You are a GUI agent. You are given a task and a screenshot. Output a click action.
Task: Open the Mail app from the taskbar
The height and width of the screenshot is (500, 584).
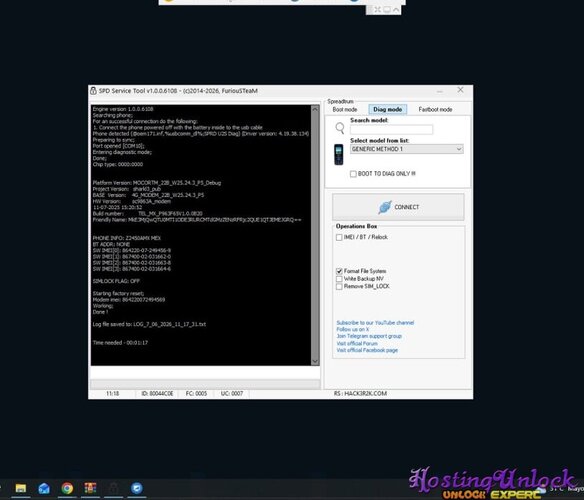pos(44,488)
